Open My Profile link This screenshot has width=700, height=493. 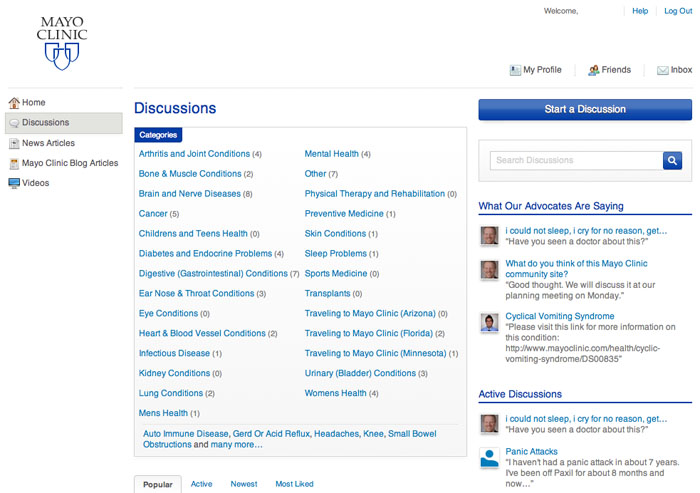[x=542, y=70]
